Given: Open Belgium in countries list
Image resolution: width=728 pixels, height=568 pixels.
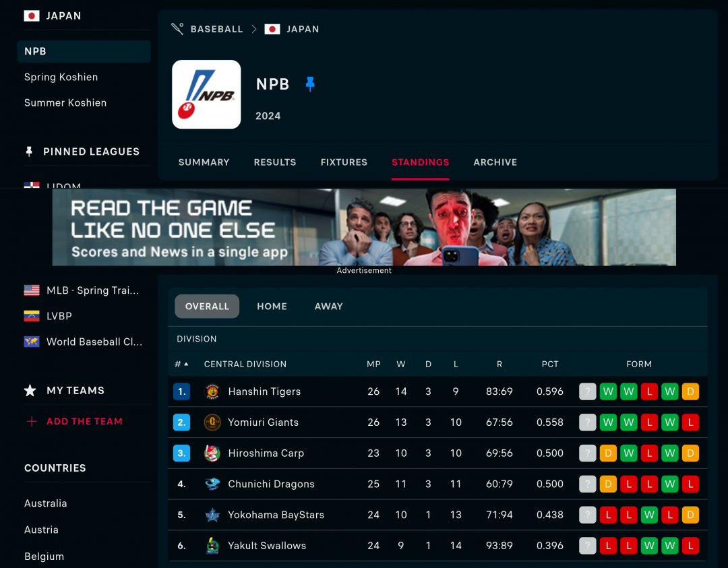Looking at the screenshot, I should [44, 556].
